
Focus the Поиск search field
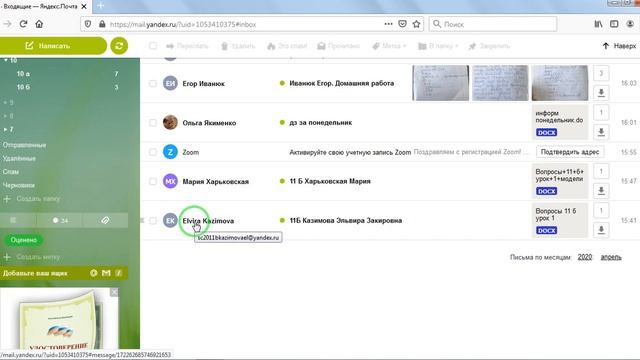(493, 24)
